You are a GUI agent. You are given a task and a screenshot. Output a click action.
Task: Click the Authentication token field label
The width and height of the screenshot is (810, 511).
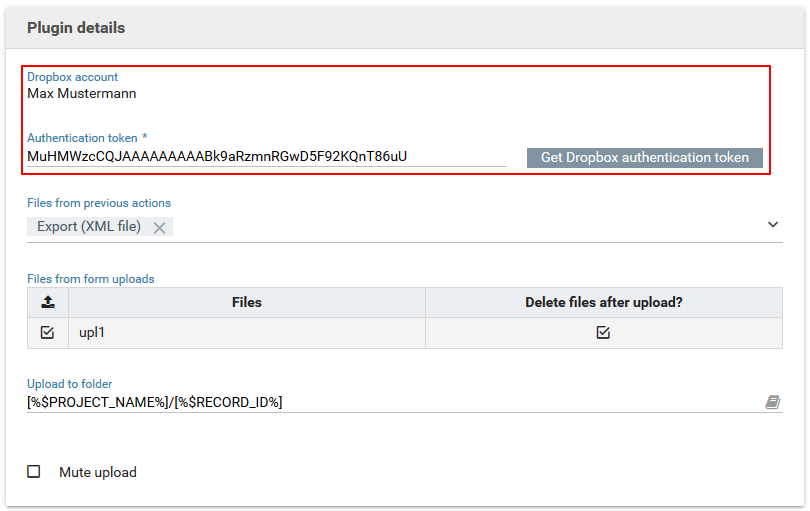(86, 138)
